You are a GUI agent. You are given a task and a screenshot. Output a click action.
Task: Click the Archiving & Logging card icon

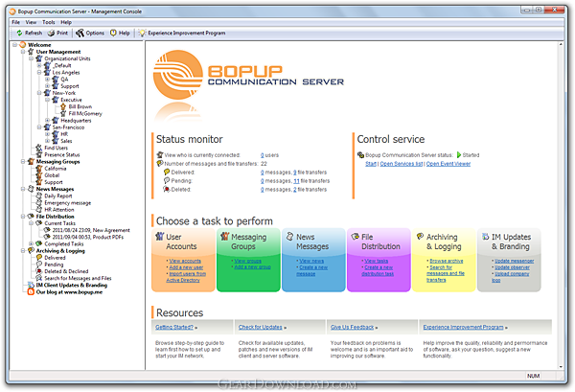click(x=420, y=237)
